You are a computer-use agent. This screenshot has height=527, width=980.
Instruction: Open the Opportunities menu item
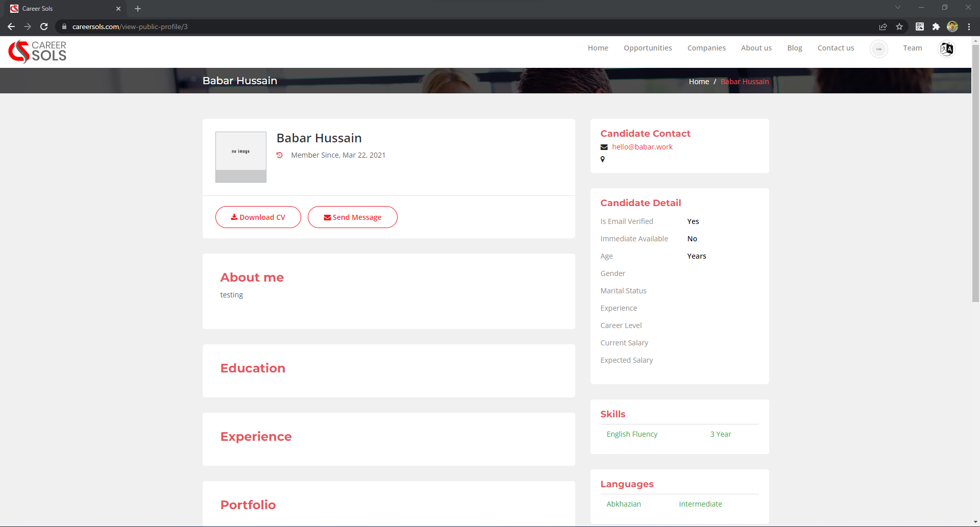[x=647, y=48]
